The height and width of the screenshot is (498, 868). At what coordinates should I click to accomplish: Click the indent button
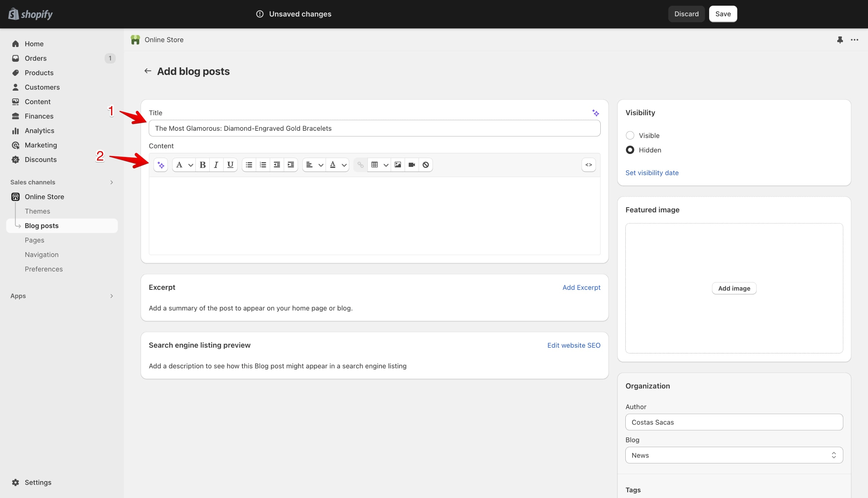click(x=291, y=165)
